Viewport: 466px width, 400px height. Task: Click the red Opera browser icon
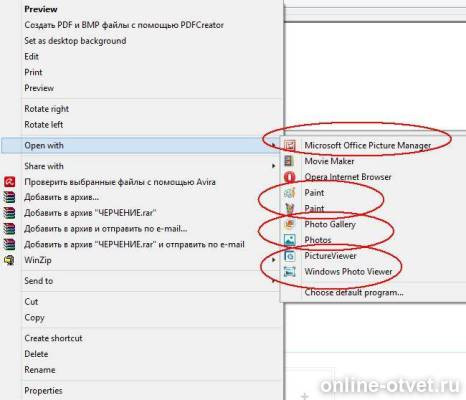(x=290, y=177)
